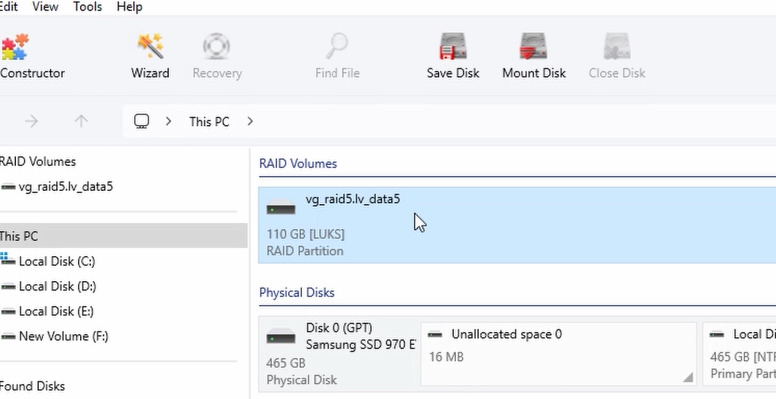The image size is (776, 399).
Task: Click the 16 MB size text
Action: point(446,357)
